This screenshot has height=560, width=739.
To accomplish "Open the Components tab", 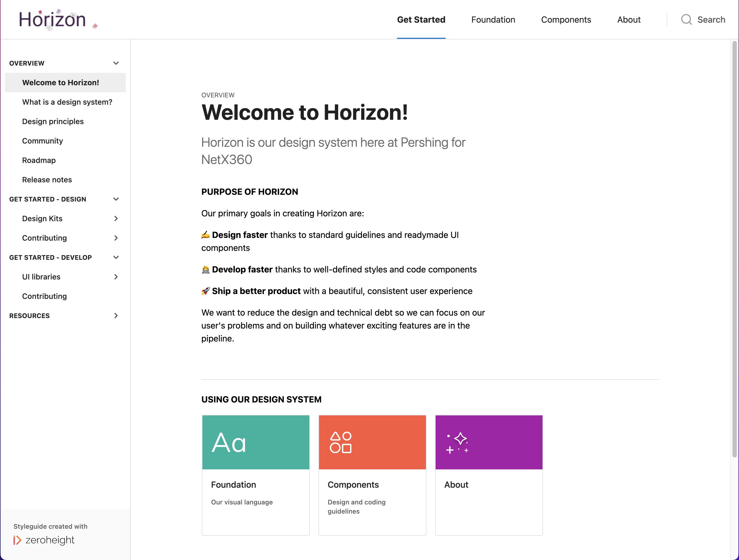I will pyautogui.click(x=566, y=20).
